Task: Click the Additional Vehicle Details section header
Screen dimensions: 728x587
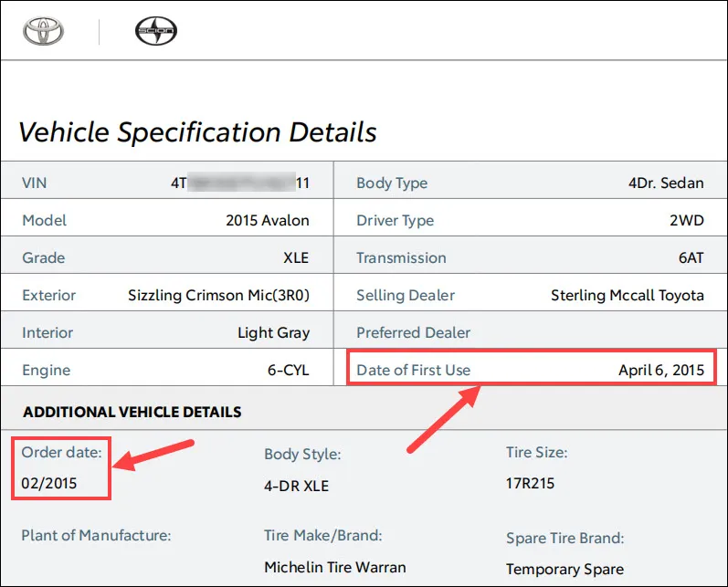Action: pyautogui.click(x=132, y=412)
